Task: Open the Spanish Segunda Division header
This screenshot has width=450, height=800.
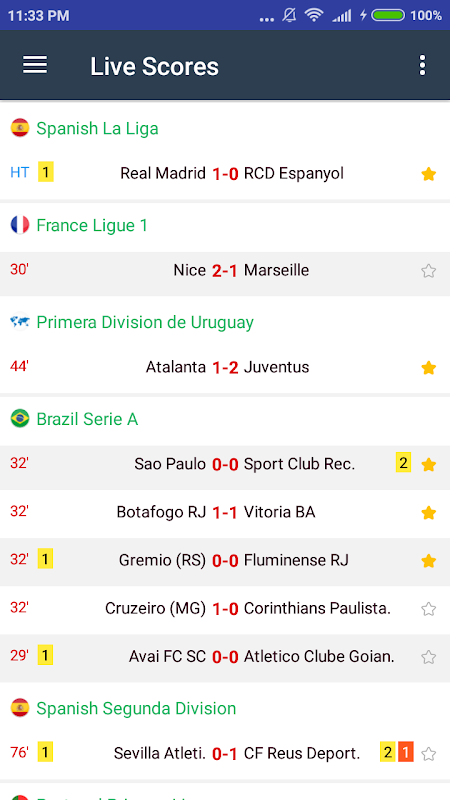Action: click(136, 708)
